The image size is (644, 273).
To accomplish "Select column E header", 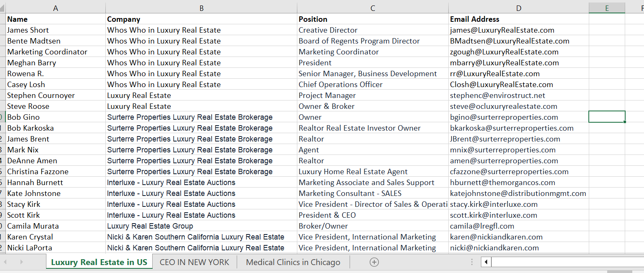I will [x=607, y=8].
